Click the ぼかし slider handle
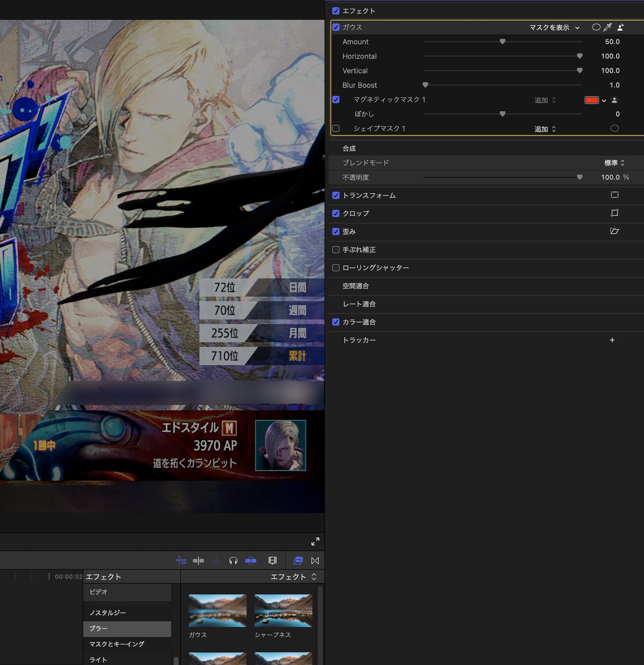 (x=502, y=114)
